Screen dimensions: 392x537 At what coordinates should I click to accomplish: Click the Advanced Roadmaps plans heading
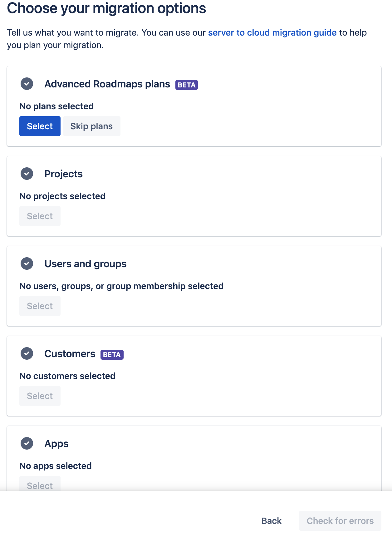[107, 84]
